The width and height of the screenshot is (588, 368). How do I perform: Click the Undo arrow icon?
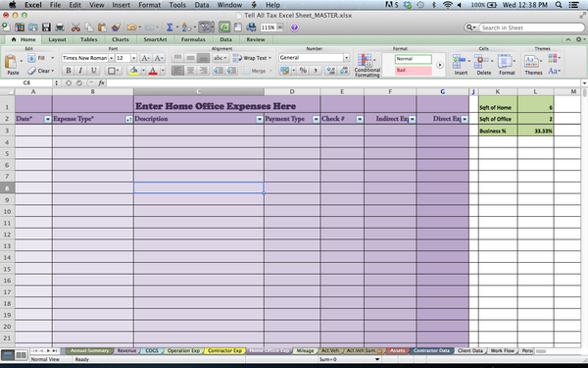tap(131, 27)
